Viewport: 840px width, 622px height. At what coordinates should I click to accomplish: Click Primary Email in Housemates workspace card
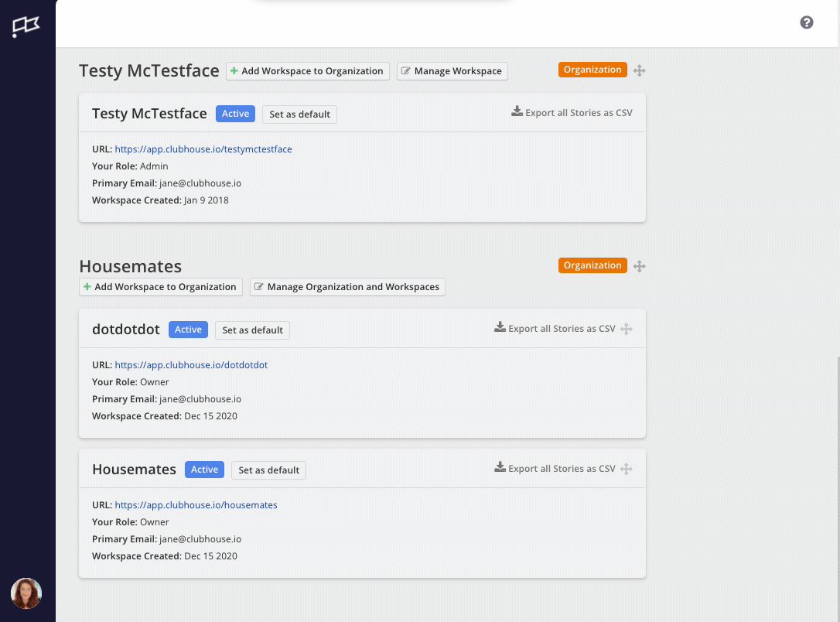tap(166, 539)
